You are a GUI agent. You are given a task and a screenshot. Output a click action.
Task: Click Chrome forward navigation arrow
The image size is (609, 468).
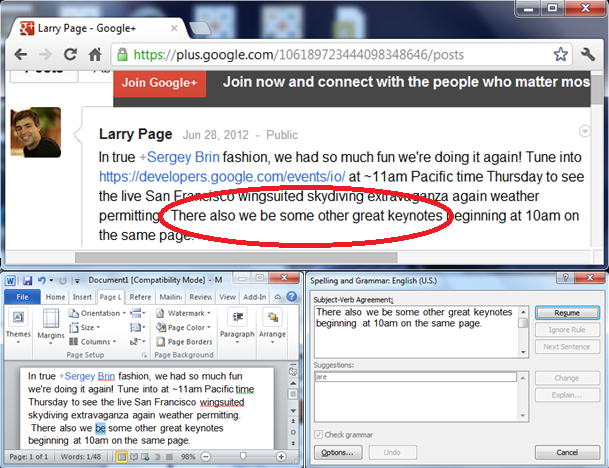[x=45, y=54]
